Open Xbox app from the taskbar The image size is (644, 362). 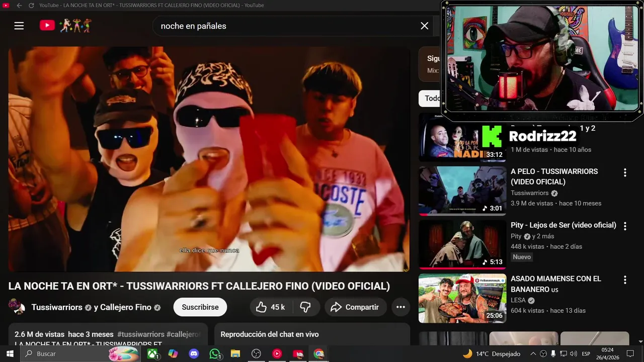coord(152,354)
